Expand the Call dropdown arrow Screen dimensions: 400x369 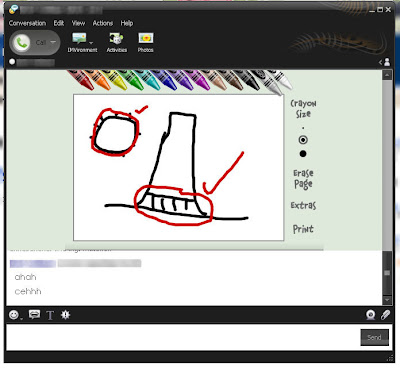53,42
